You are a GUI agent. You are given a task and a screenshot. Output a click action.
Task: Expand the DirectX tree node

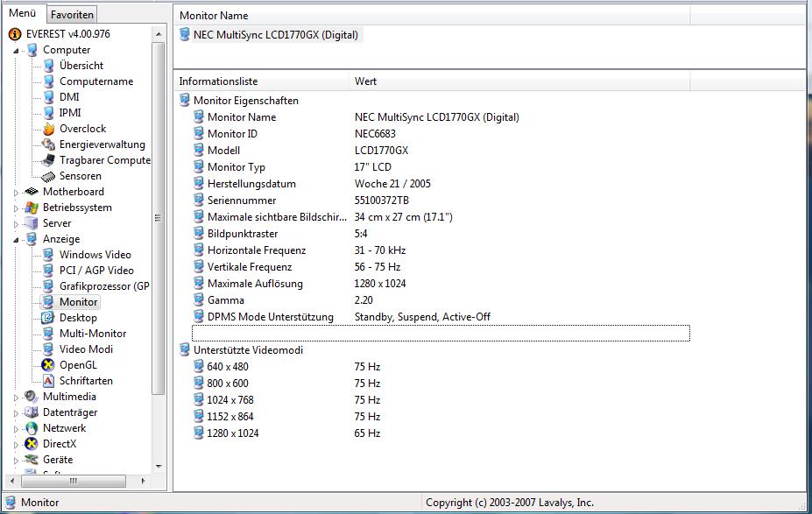coord(16,445)
